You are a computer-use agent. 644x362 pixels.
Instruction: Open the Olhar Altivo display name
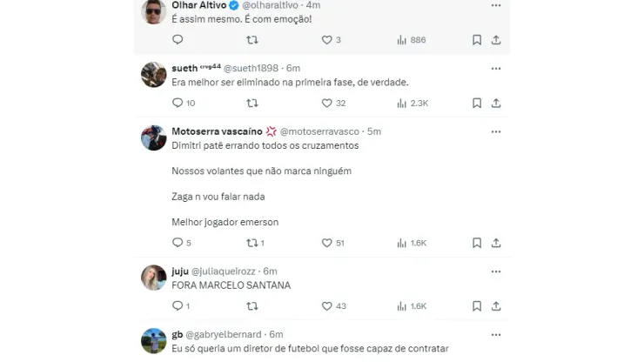pyautogui.click(x=199, y=5)
